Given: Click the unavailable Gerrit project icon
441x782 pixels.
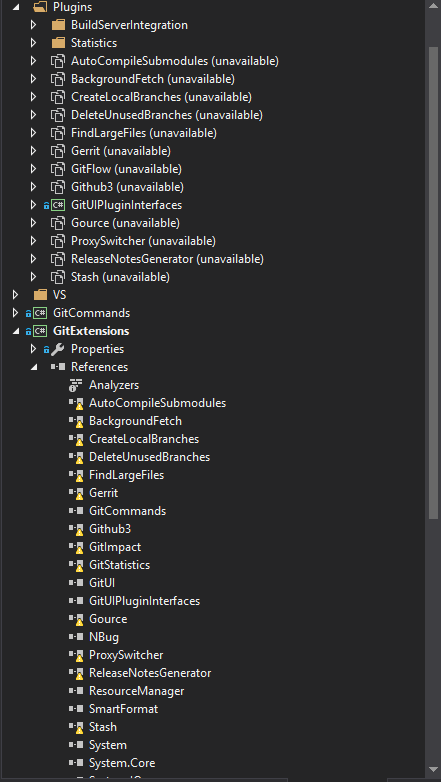Looking at the screenshot, I should pos(58,151).
